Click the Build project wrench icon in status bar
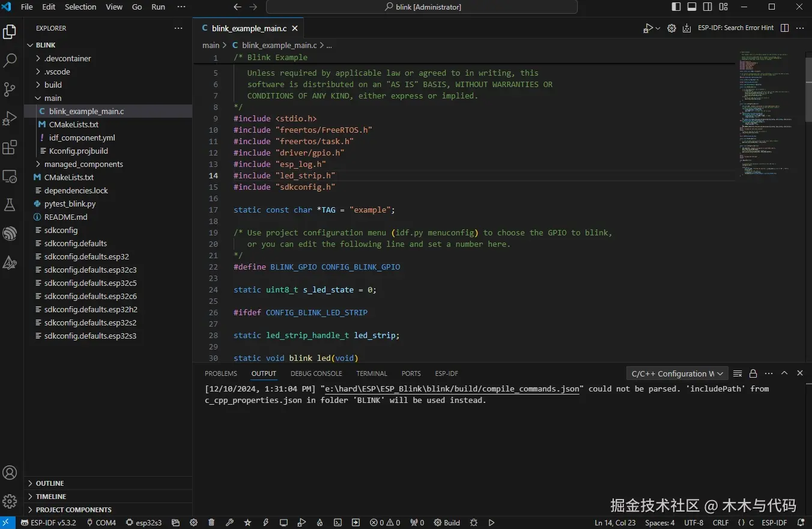The image size is (812, 529). tap(229, 522)
